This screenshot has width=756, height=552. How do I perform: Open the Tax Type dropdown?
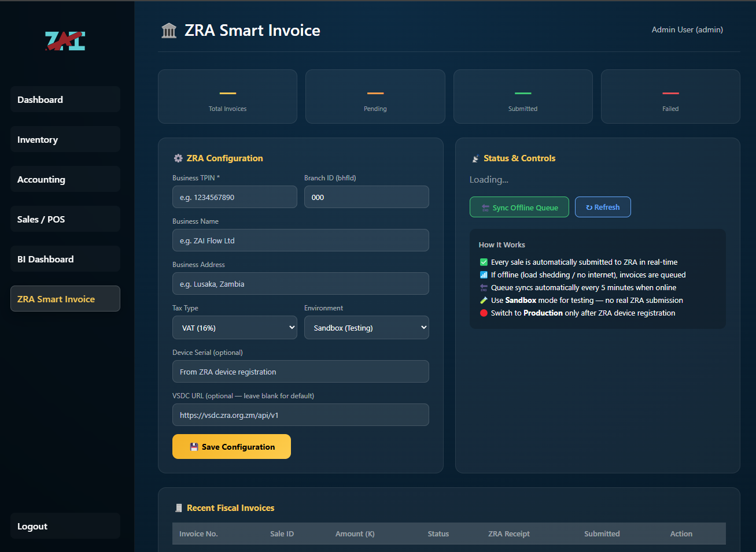pyautogui.click(x=234, y=328)
